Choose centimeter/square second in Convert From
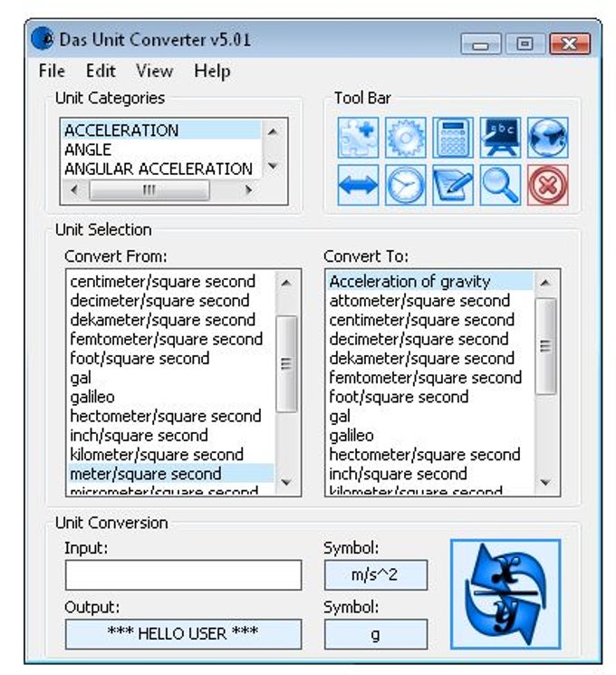The image size is (616, 675). (x=170, y=282)
